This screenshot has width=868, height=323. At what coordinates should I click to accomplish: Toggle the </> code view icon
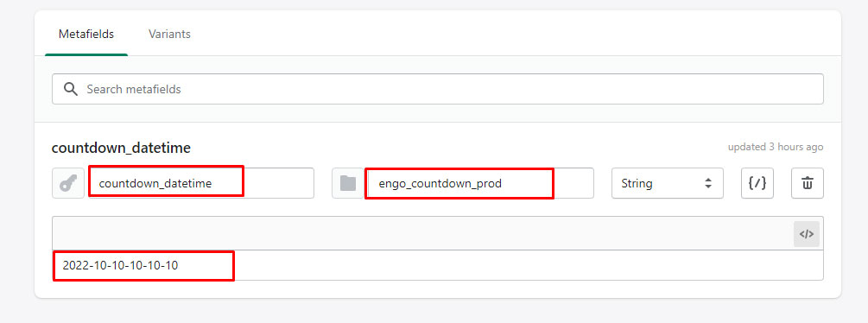[807, 234]
